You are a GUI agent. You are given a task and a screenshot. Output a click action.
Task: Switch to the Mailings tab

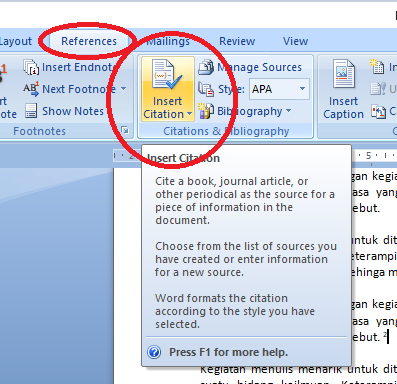click(x=168, y=41)
